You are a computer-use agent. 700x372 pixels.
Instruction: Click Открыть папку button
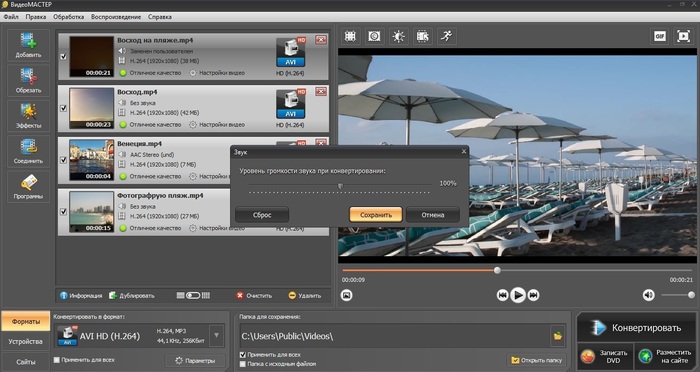point(537,359)
